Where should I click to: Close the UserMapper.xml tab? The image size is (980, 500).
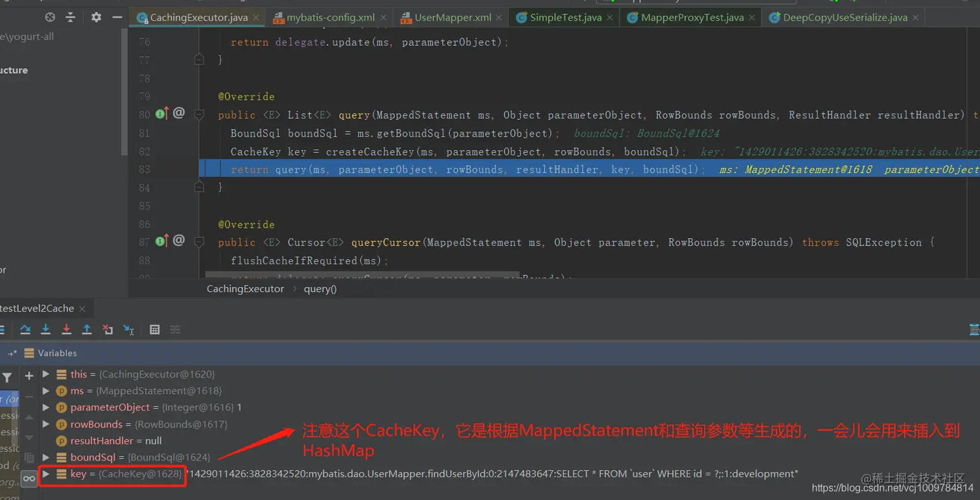coord(500,18)
